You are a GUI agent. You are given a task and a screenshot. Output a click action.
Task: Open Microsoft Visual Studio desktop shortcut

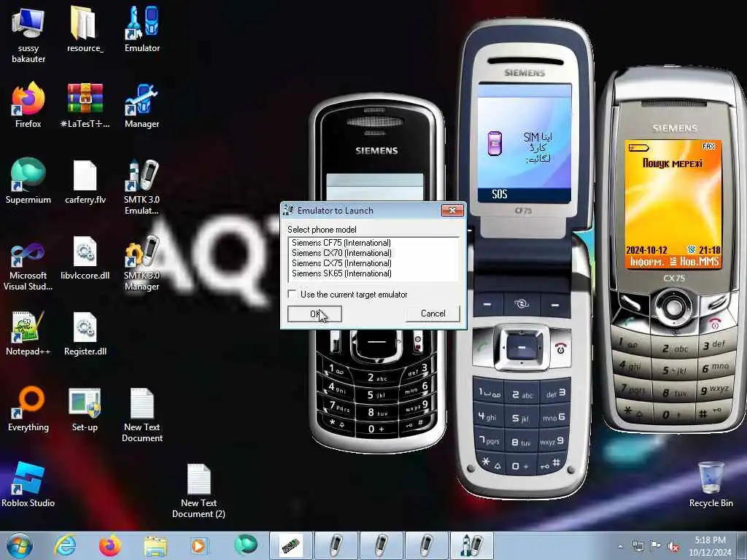click(28, 262)
